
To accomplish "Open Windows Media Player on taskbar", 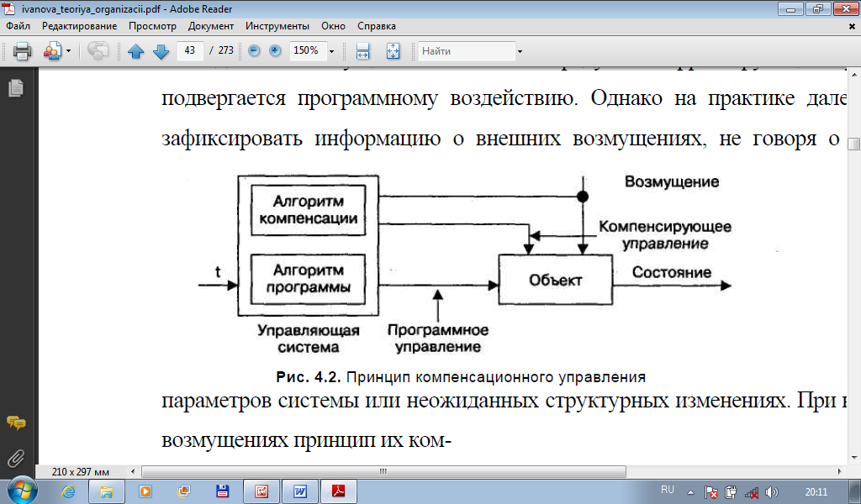I will click(x=145, y=491).
